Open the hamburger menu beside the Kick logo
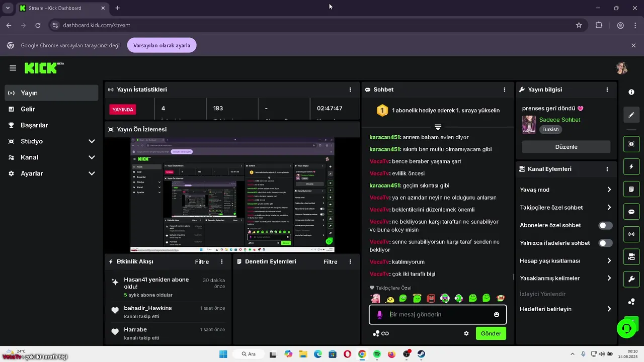This screenshot has width=644, height=362. (13, 68)
